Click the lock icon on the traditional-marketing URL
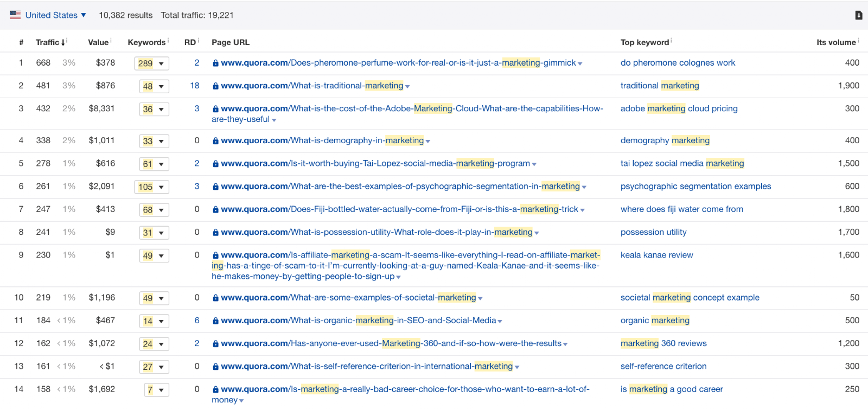Screen dimensions: 868x410 point(215,86)
